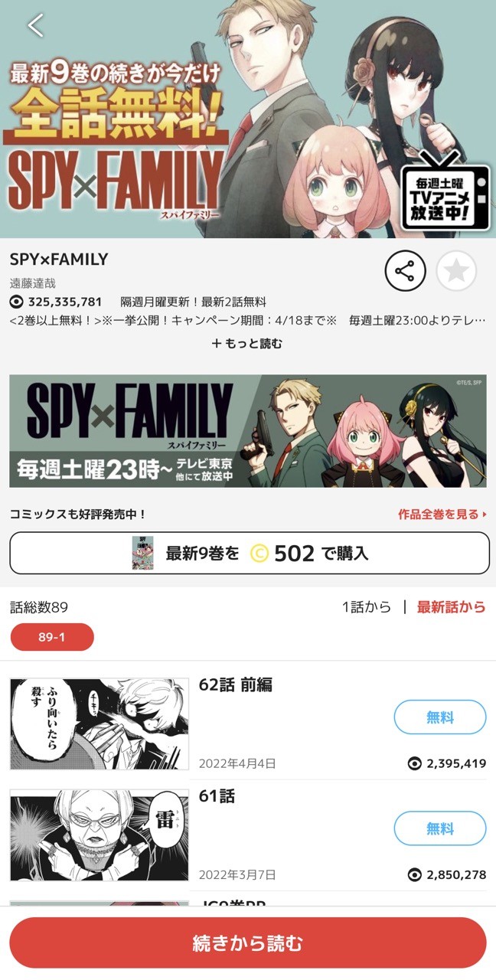Tap the gold coin icon beside 502

pos(259,553)
